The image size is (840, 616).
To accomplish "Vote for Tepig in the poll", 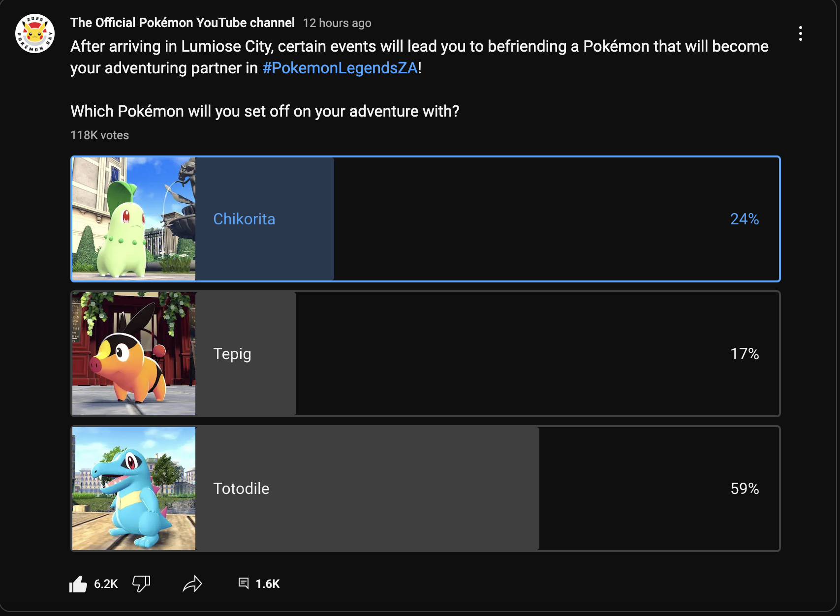I will tap(426, 354).
